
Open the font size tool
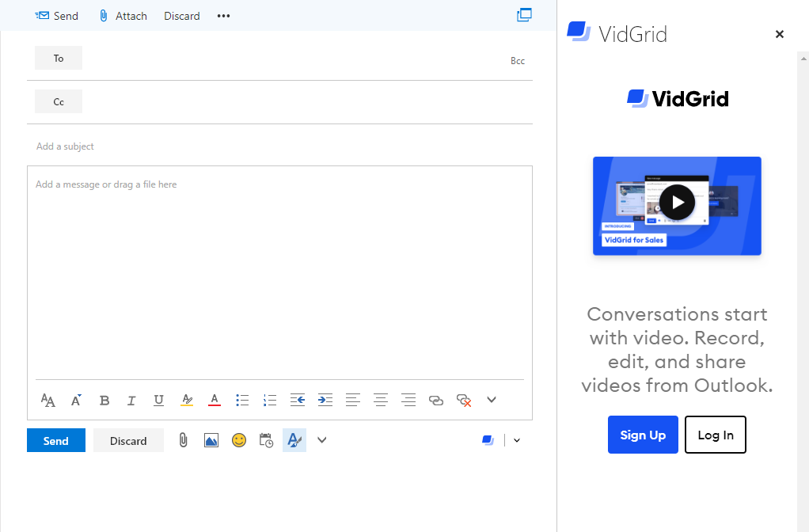(x=48, y=400)
